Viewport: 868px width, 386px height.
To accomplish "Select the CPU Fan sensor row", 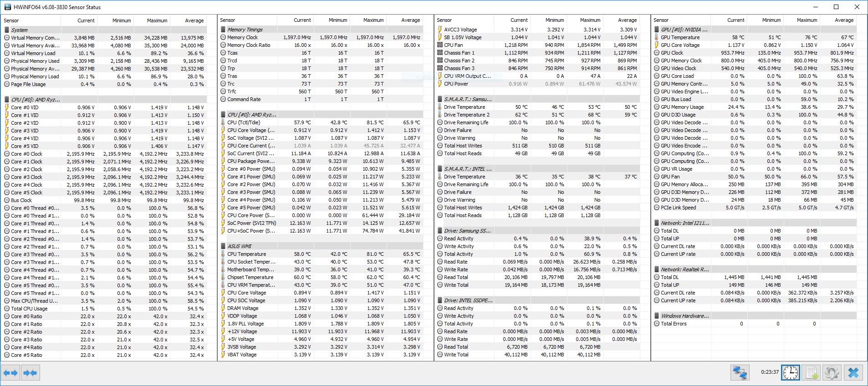I will 453,45.
